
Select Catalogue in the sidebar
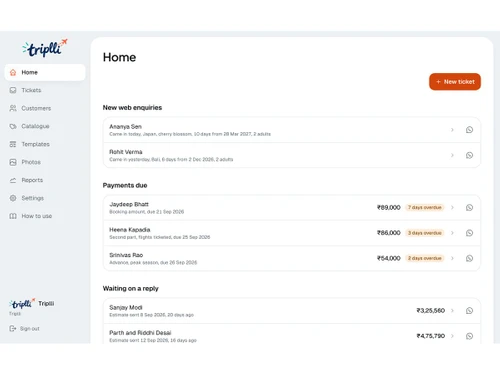point(45,126)
